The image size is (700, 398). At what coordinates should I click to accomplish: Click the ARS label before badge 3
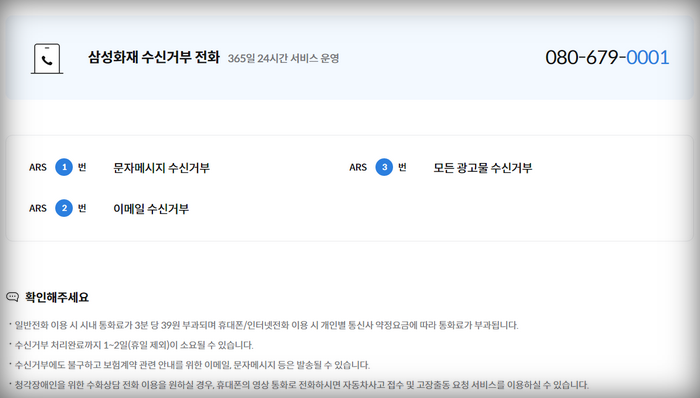coord(358,168)
